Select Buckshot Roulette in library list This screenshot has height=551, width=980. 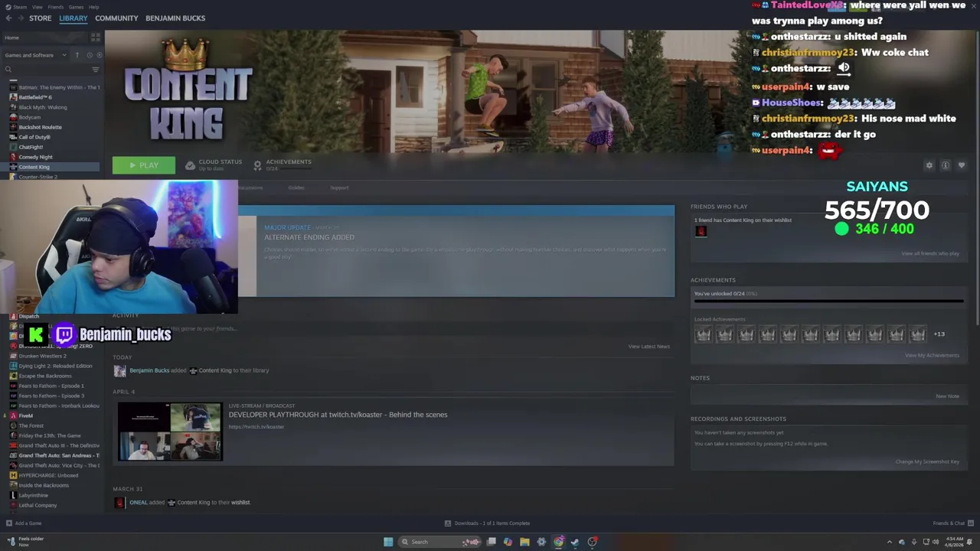click(40, 127)
